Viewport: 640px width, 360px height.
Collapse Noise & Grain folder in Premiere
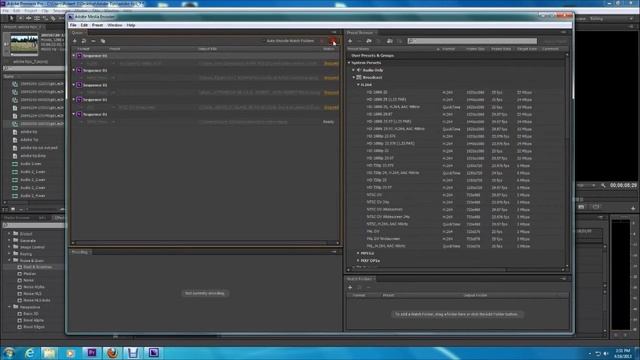[x=10, y=260]
